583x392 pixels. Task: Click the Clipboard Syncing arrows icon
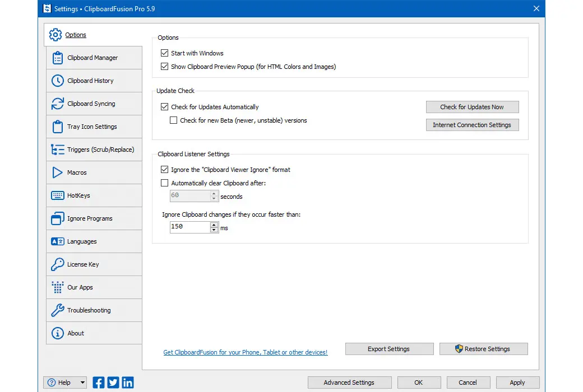[x=58, y=104]
